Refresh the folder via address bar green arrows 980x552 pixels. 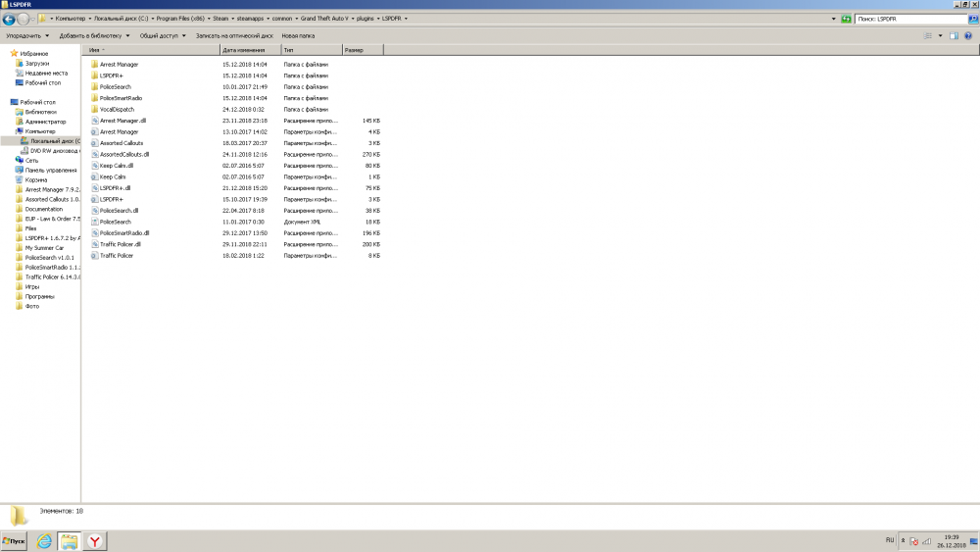pos(846,19)
